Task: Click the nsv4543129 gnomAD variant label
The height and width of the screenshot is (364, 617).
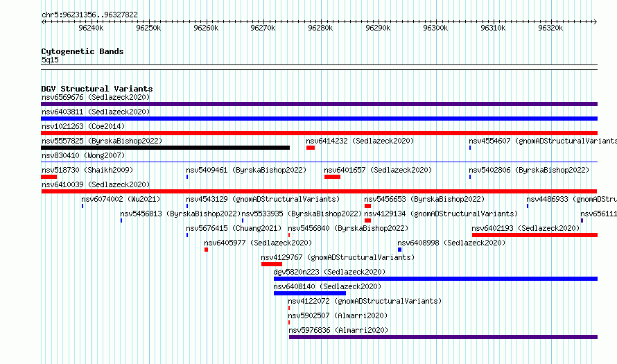Action: click(x=263, y=199)
